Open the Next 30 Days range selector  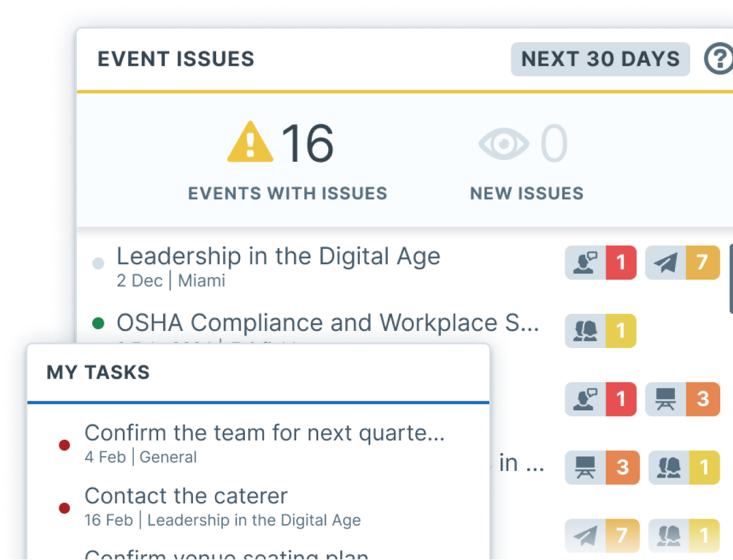click(x=600, y=59)
